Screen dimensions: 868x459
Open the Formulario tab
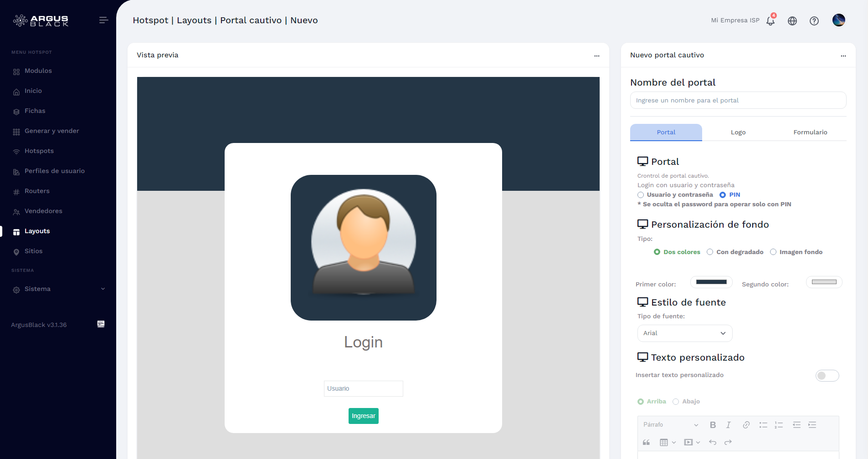pyautogui.click(x=810, y=132)
